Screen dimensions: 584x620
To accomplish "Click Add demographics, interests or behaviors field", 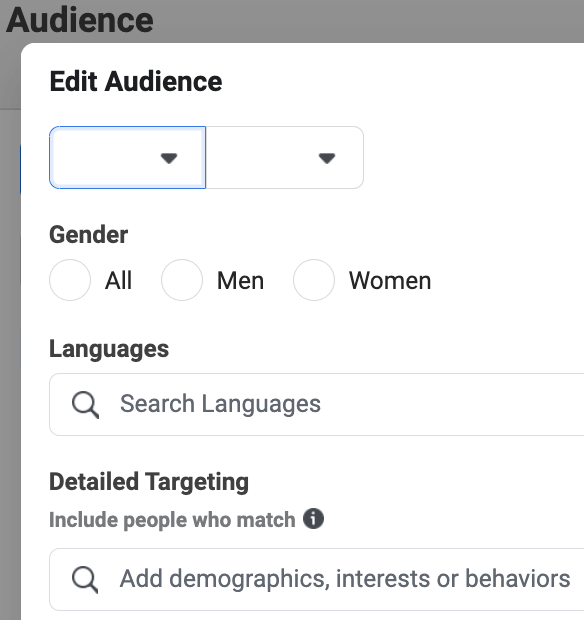I will pos(317,580).
